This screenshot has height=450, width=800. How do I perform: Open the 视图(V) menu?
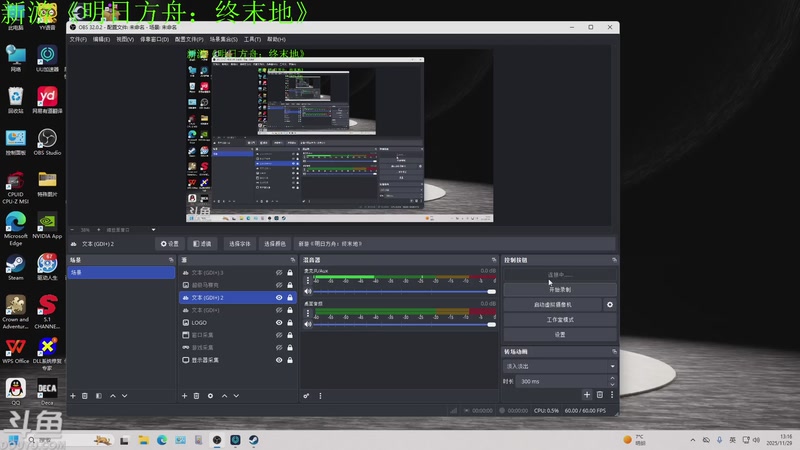click(x=125, y=39)
